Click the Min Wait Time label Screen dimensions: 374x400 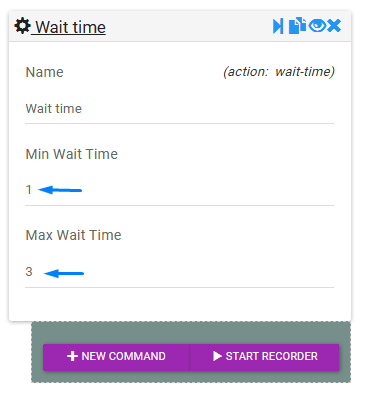pyautogui.click(x=72, y=154)
